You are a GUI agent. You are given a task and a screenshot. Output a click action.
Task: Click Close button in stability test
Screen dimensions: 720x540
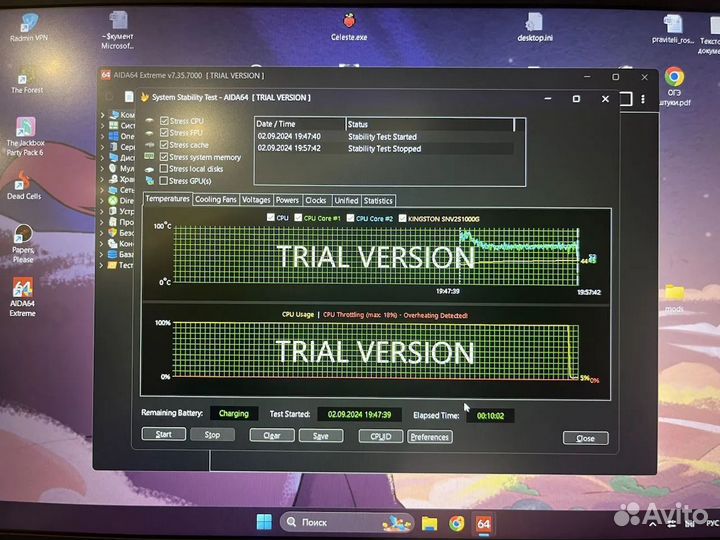click(585, 438)
